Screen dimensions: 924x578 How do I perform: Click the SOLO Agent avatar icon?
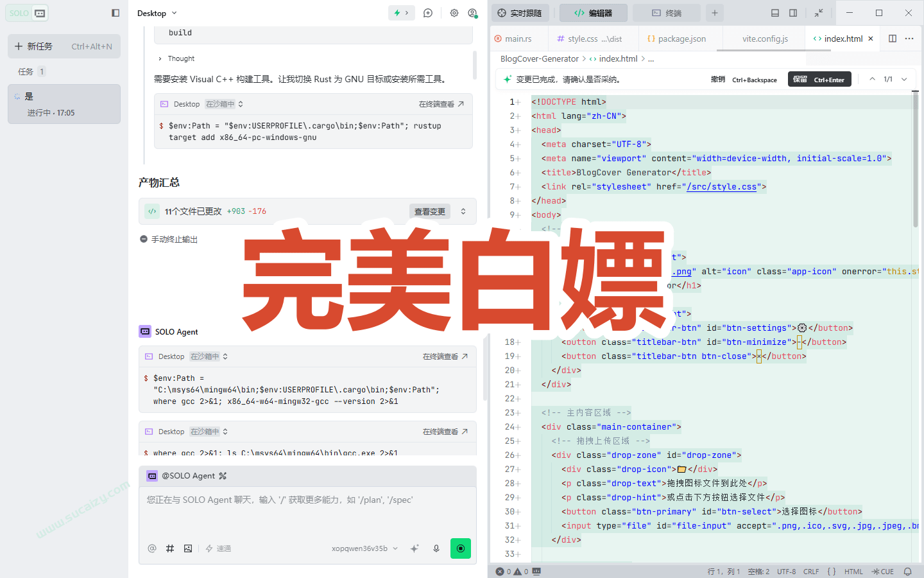[145, 331]
